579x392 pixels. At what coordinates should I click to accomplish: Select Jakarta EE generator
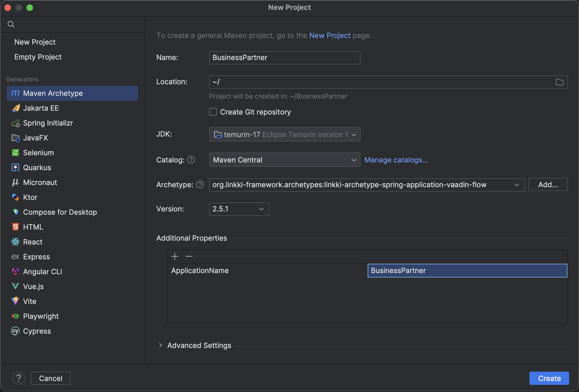point(72,108)
